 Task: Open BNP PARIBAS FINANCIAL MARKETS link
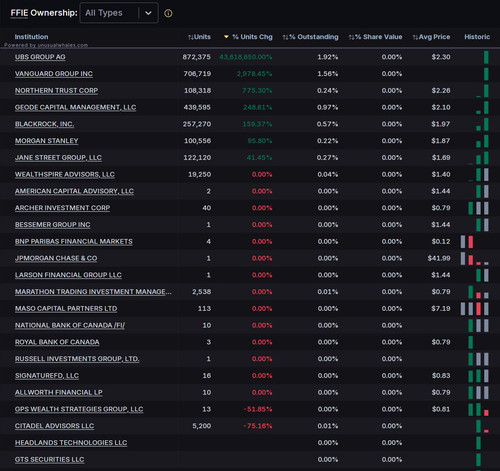73,241
